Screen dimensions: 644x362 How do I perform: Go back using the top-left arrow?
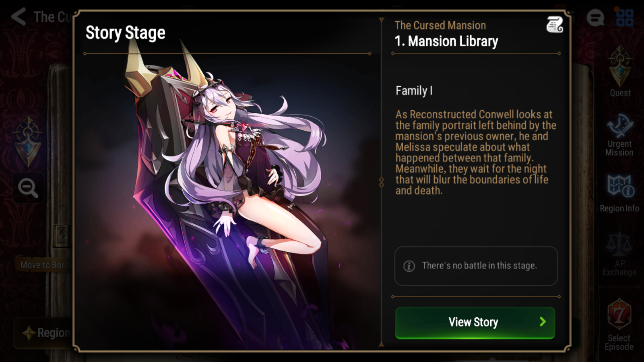19,16
